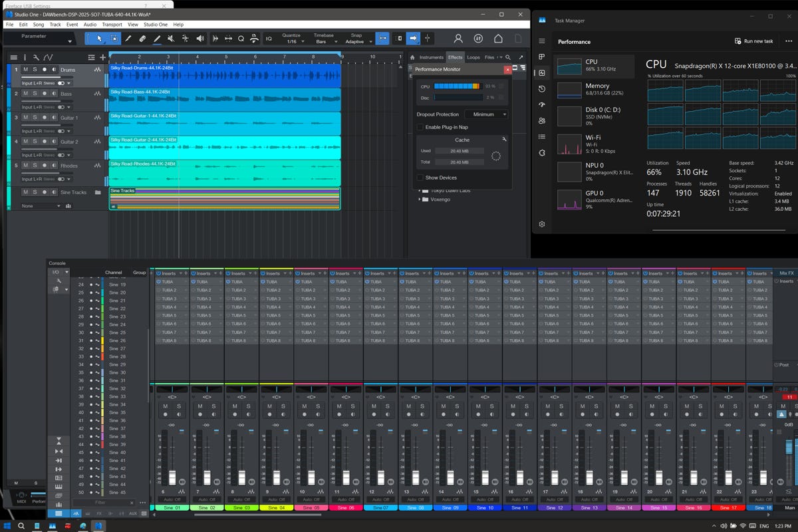
Task: Select the Eraser tool
Action: pyautogui.click(x=142, y=39)
